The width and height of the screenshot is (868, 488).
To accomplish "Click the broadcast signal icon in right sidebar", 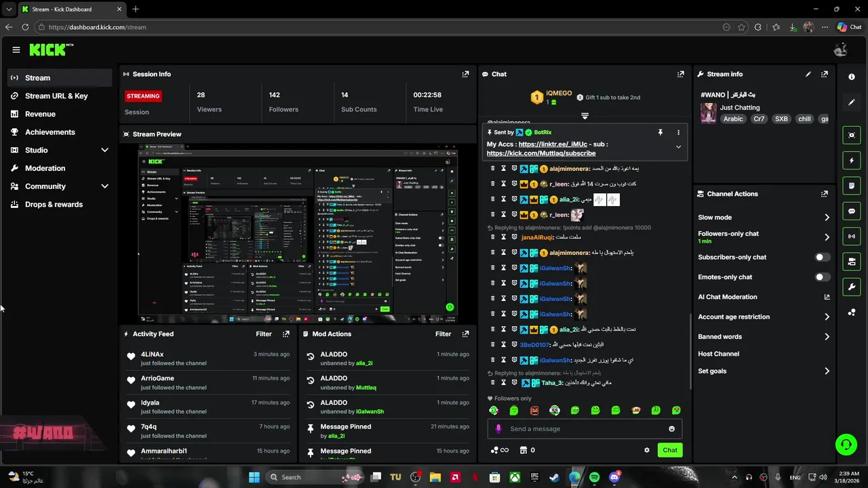I will pyautogui.click(x=852, y=236).
